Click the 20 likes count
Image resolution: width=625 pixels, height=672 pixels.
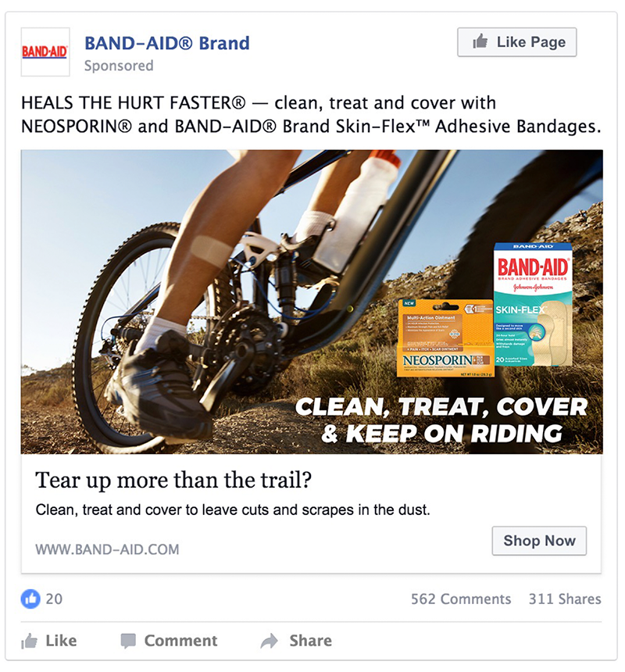[x=54, y=599]
